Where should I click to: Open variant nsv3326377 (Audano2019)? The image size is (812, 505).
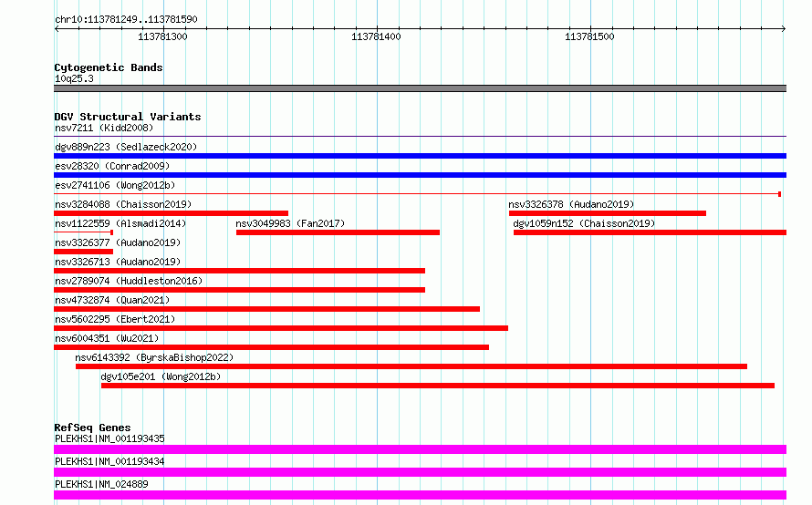pyautogui.click(x=118, y=242)
